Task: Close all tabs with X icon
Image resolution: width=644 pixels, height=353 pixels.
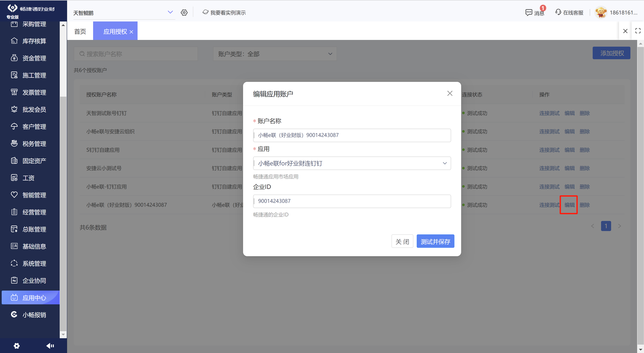Action: pos(625,31)
